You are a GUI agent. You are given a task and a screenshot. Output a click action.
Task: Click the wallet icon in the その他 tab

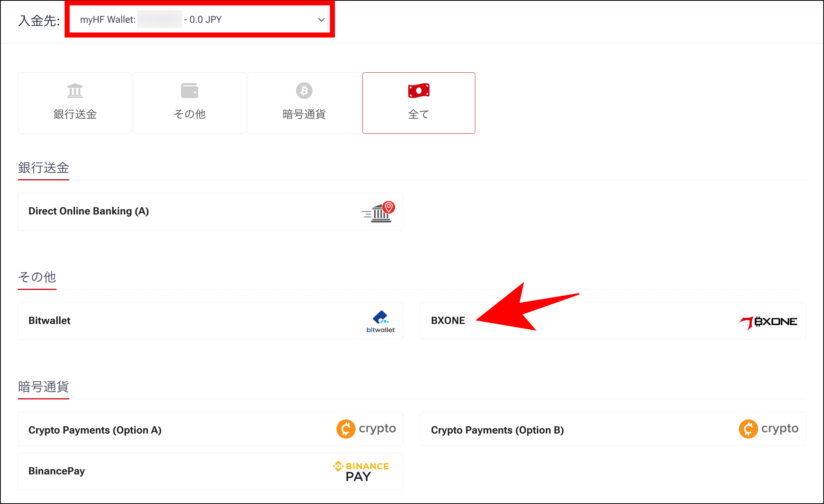[x=190, y=91]
